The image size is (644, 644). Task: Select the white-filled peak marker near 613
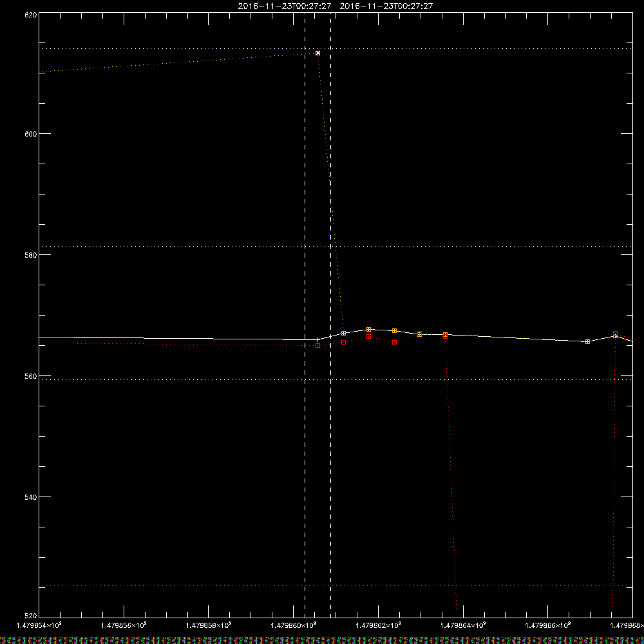coord(318,53)
